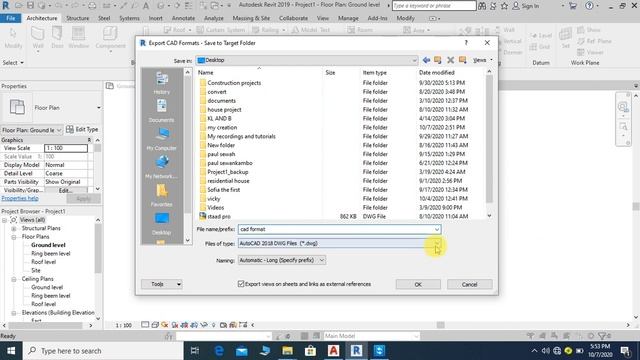
Task: Select the Window tool in ribbon
Action: click(x=78, y=38)
